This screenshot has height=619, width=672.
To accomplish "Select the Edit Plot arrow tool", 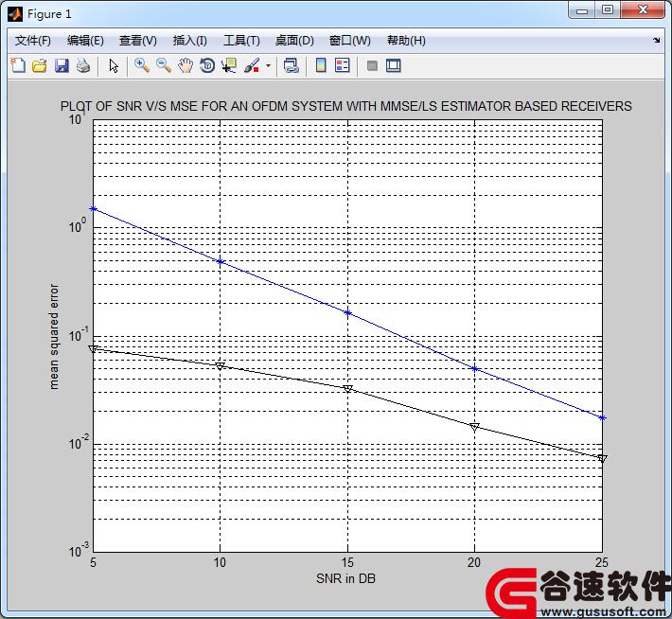I will (114, 65).
